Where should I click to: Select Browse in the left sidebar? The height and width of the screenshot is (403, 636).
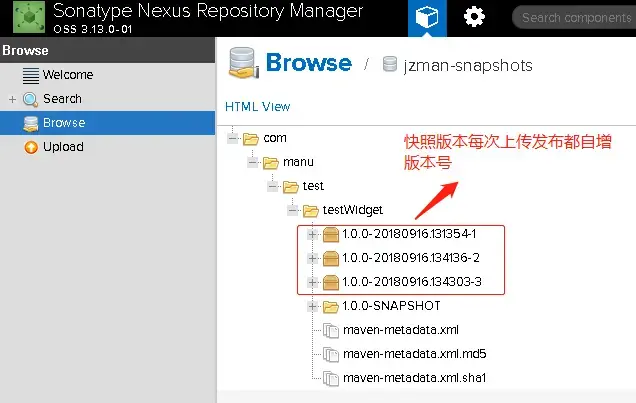(x=64, y=123)
